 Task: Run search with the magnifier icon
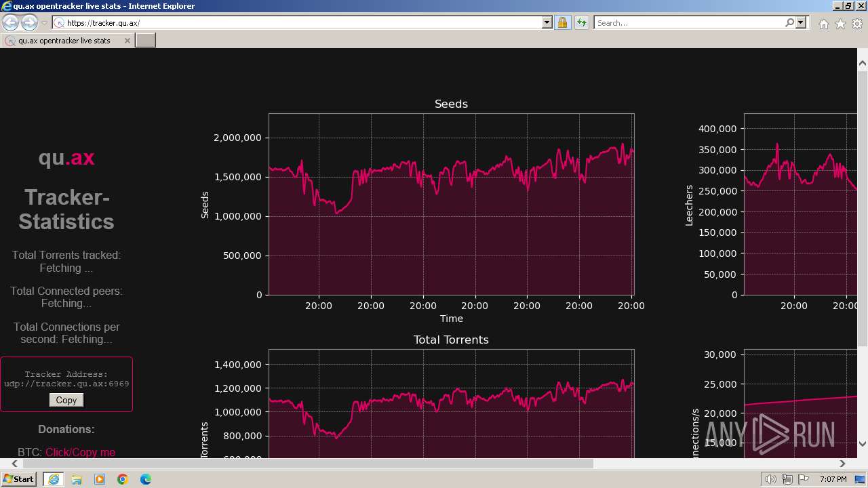pos(789,23)
